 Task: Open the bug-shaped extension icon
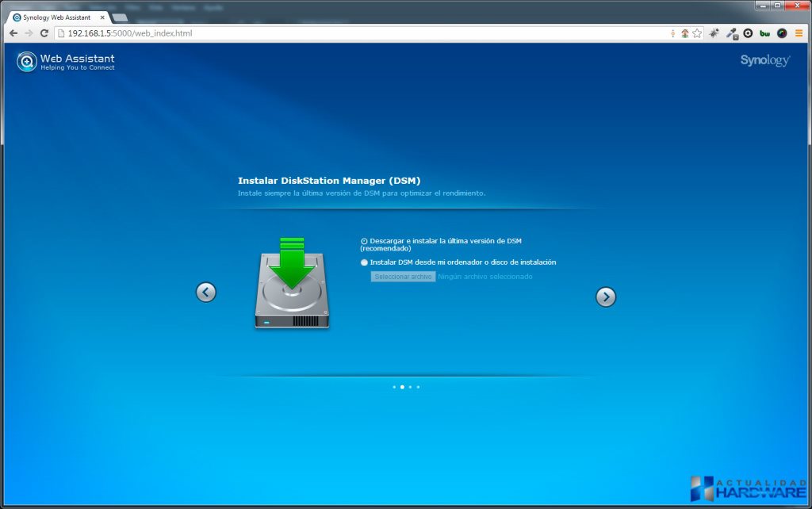point(714,33)
